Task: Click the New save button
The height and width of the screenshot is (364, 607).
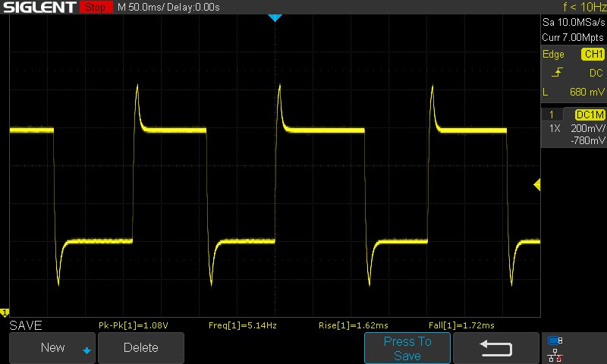Action: (52, 347)
